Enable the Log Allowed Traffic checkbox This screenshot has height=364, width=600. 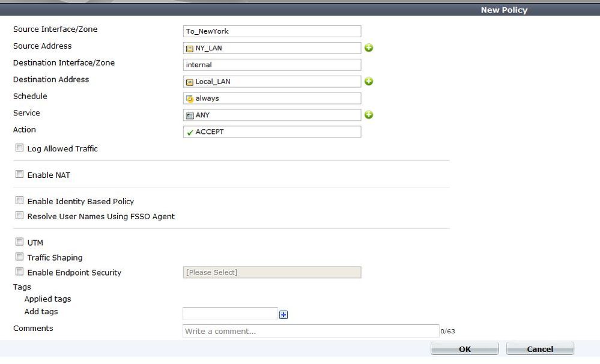pyautogui.click(x=20, y=148)
